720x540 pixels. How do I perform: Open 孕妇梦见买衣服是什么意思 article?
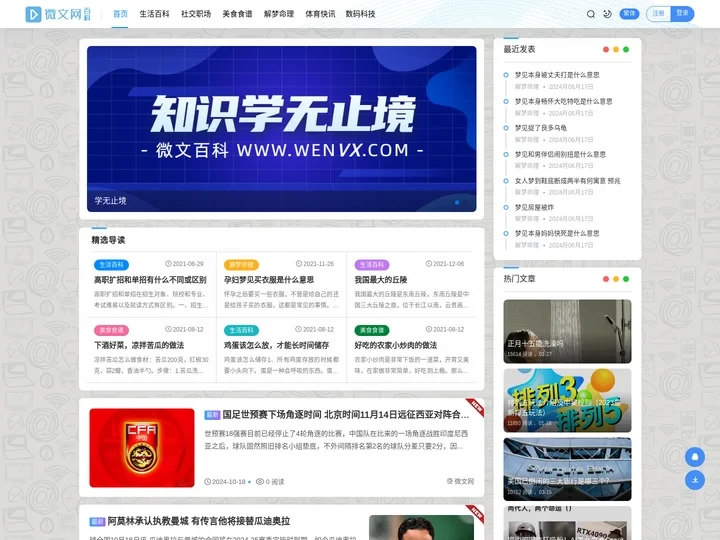[269, 280]
